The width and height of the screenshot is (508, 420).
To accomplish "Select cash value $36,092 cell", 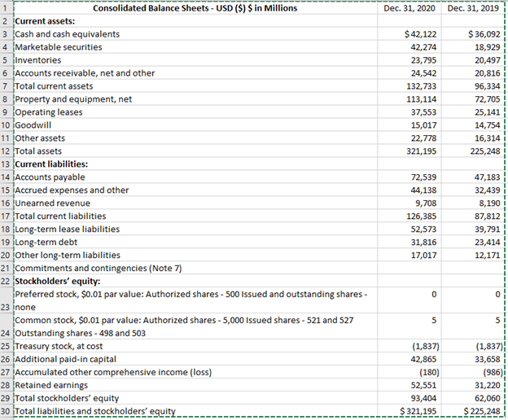I will click(473, 34).
